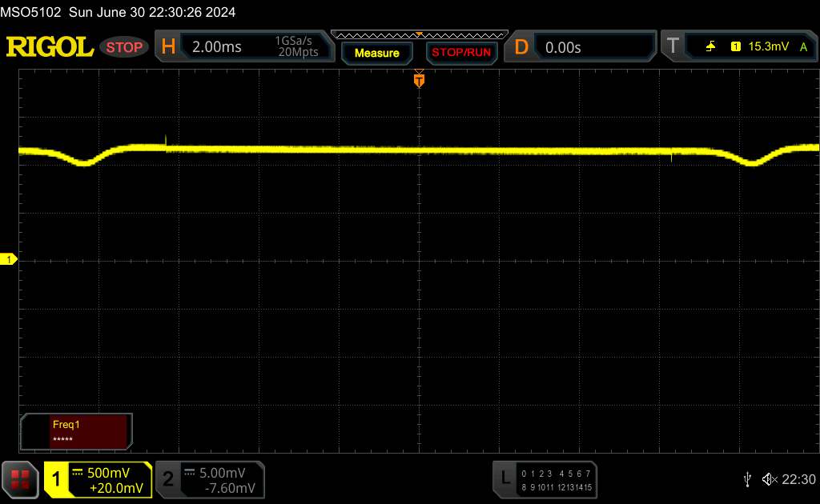Screen dimensions: 820x504
Task: Open the Freq1 measurement result box
Action: pyautogui.click(x=76, y=431)
